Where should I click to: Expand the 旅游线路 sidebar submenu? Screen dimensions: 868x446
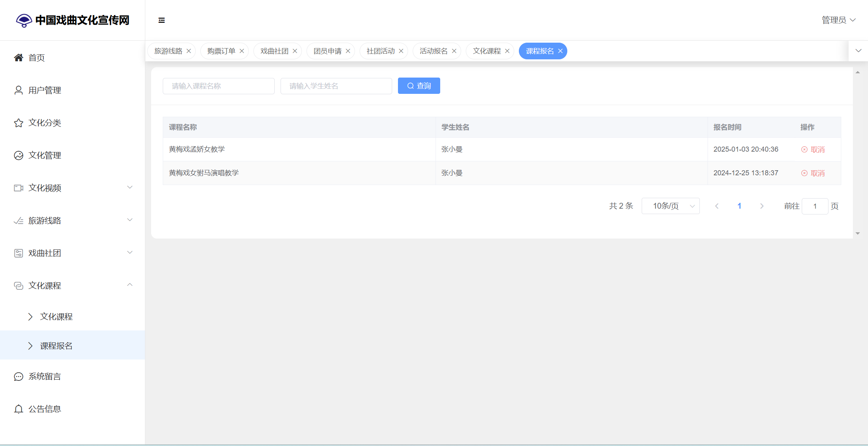[130, 220]
